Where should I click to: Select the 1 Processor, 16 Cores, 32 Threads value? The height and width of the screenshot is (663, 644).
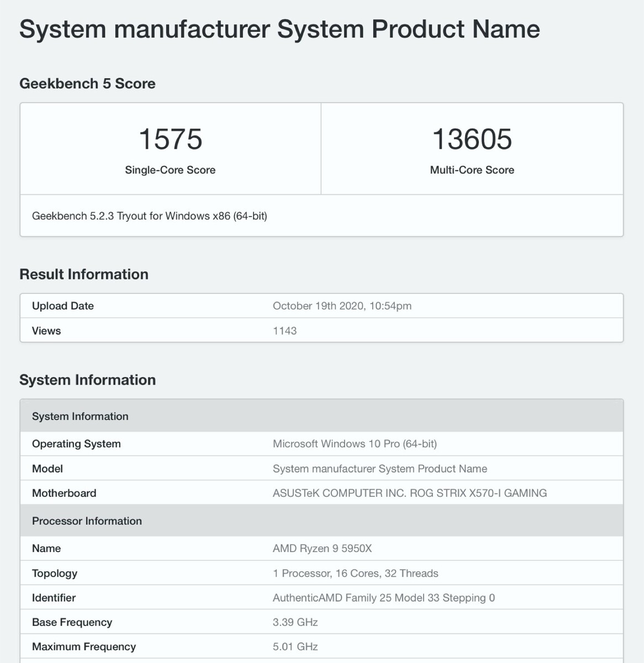(356, 573)
